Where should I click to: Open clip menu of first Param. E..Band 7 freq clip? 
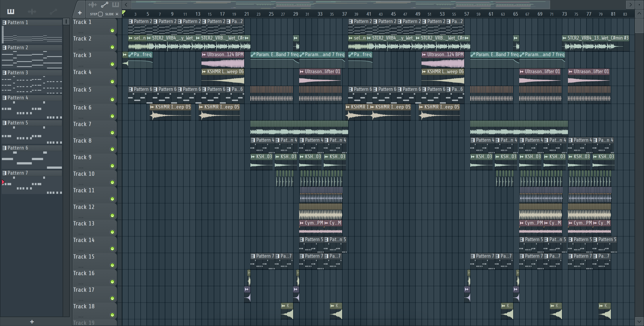(253, 55)
